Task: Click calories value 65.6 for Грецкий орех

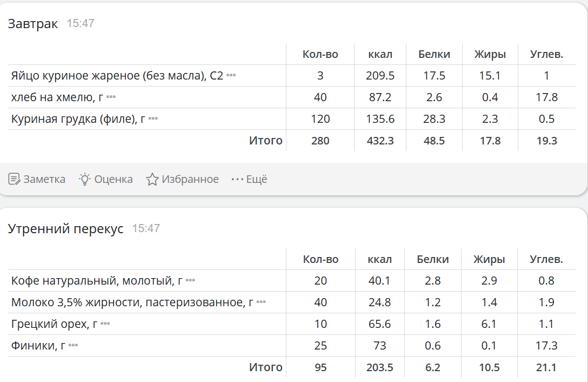Action: coord(379,324)
